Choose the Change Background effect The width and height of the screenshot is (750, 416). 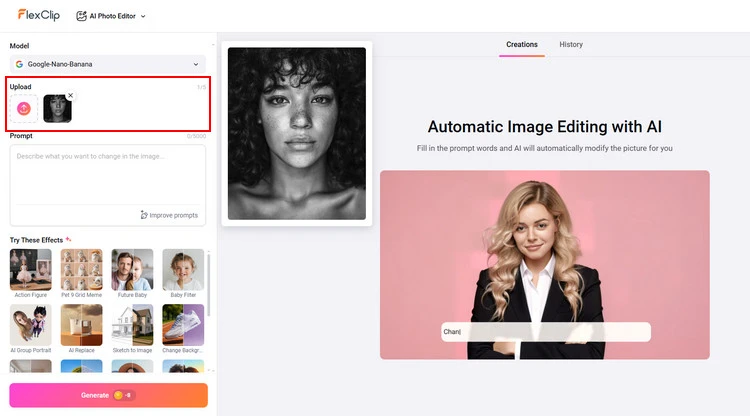point(183,329)
